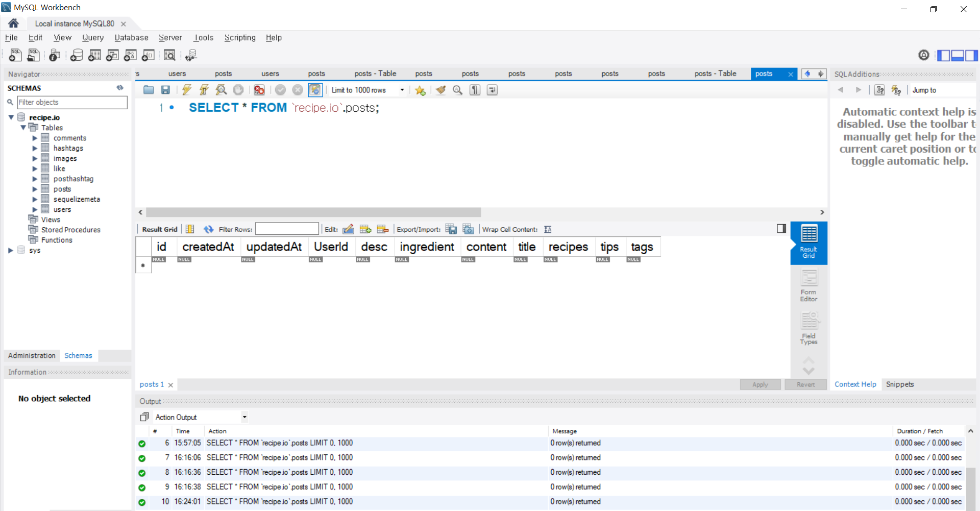Create a new SQL query tab
The image size is (980, 511).
15,55
